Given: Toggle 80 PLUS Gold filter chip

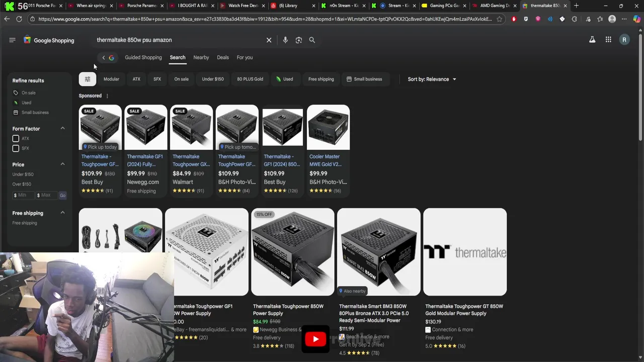Looking at the screenshot, I should point(250,79).
